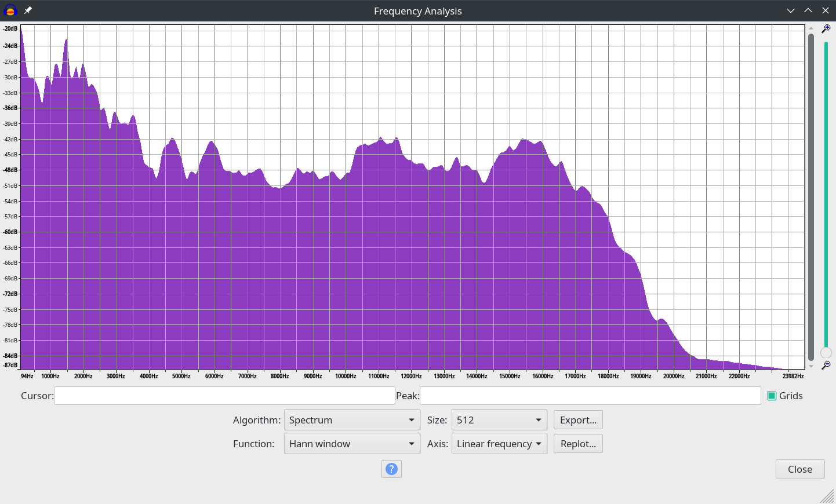836x504 pixels.
Task: Toggle the pin icon in title bar
Action: [x=28, y=10]
